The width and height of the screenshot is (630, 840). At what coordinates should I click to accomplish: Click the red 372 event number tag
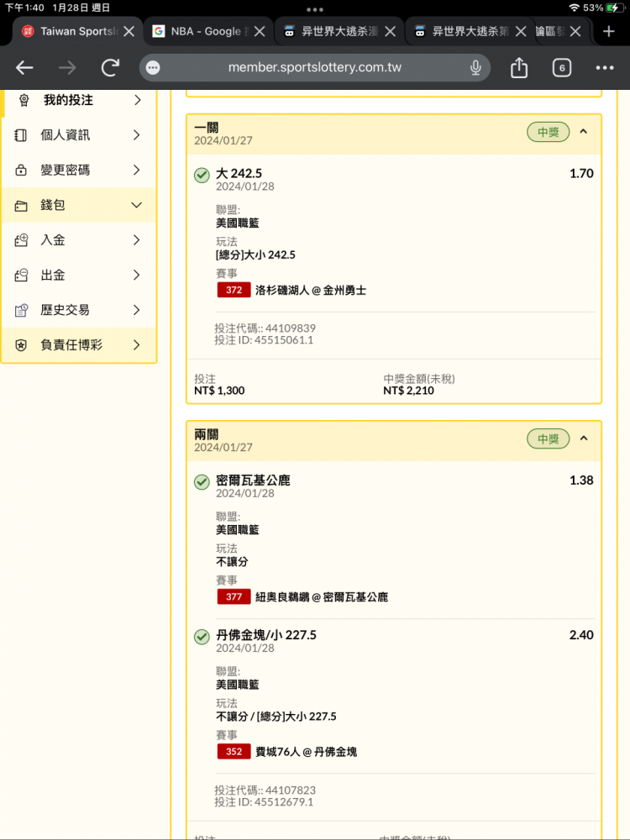234,291
